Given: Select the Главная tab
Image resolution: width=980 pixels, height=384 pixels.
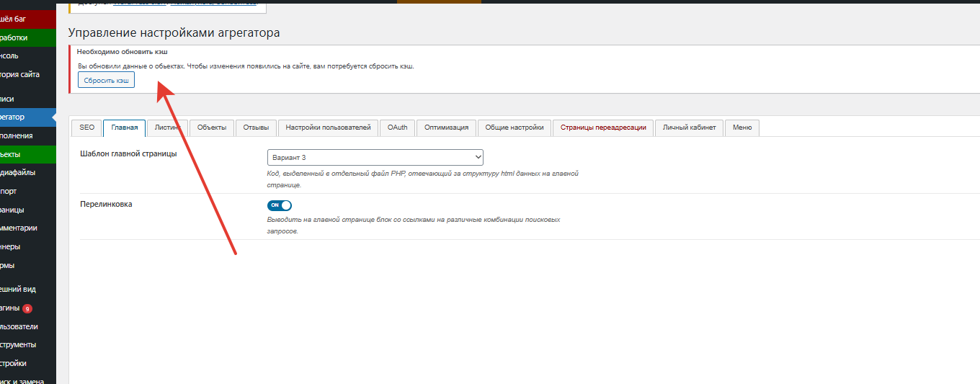Looking at the screenshot, I should click(x=125, y=128).
